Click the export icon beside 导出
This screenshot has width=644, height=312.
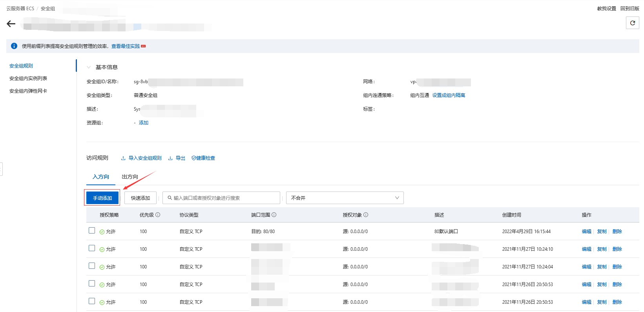(x=170, y=158)
